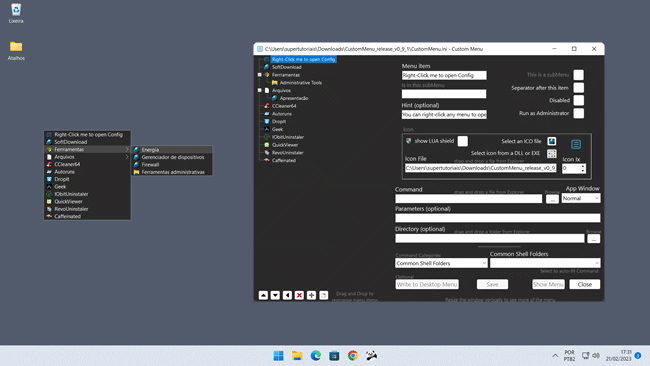This screenshot has width=650, height=366.
Task: Click the Save button
Action: [492, 284]
